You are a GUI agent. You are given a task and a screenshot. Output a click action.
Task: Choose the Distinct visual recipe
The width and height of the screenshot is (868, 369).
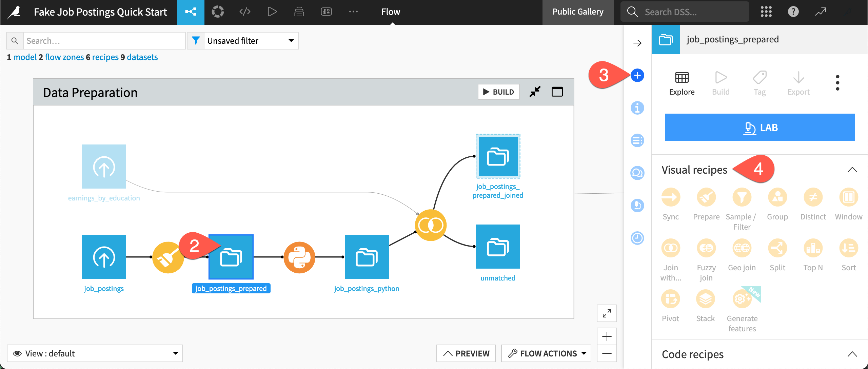[813, 204]
